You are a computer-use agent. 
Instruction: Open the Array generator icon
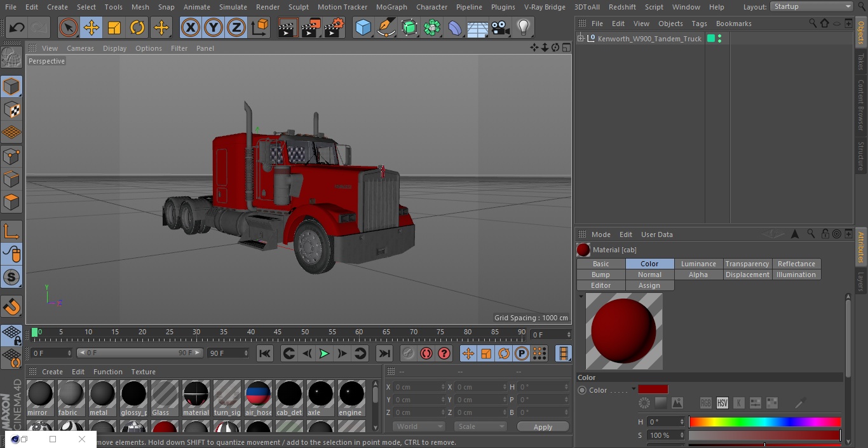pyautogui.click(x=432, y=27)
